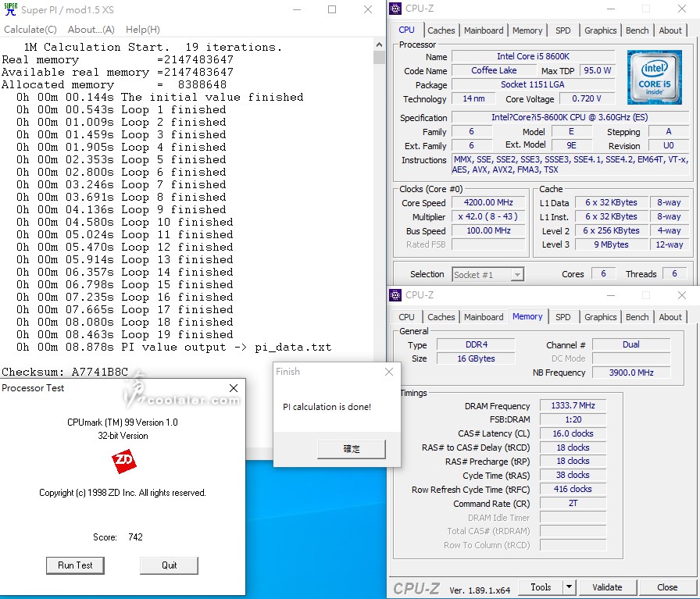
Task: Click the Intel Core i5 logo badge
Action: coord(654,77)
